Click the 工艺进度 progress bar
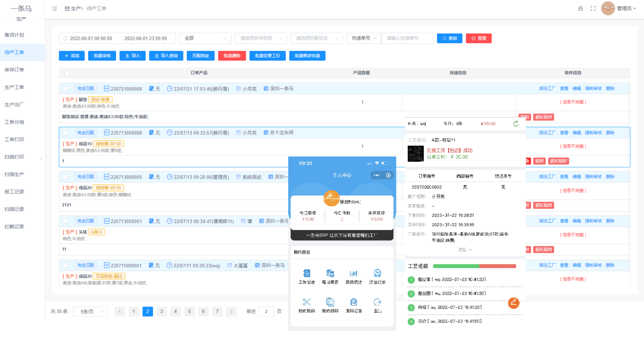Viewport: 644px width, 344px height. 475,266
